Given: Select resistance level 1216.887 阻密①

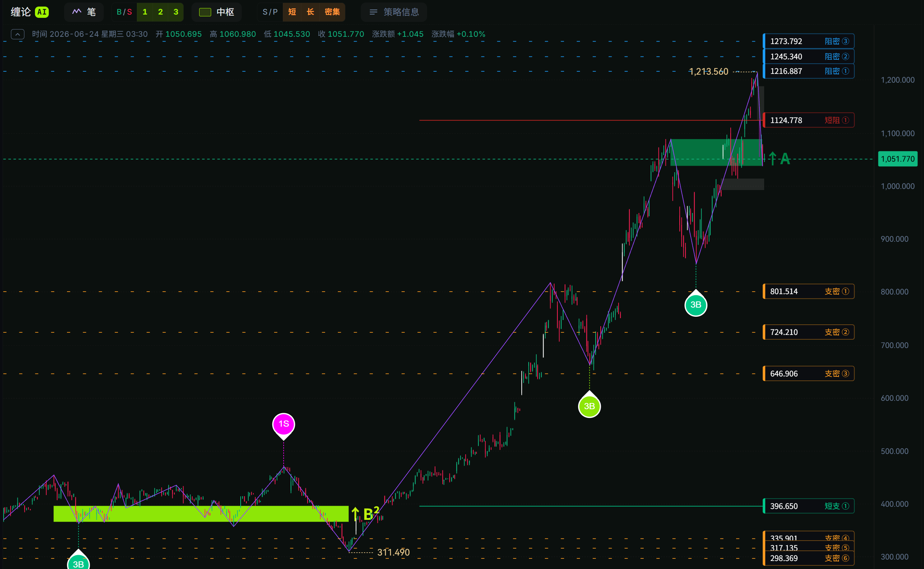Looking at the screenshot, I should pos(809,71).
